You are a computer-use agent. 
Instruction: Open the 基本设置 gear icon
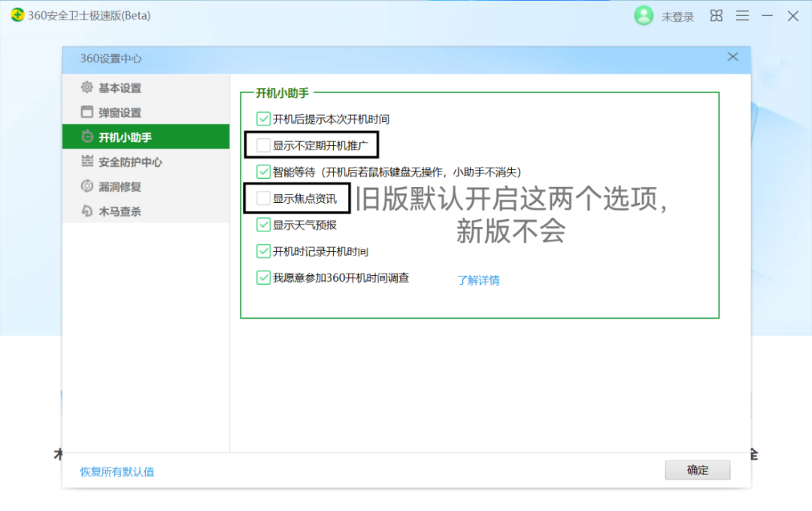click(87, 87)
